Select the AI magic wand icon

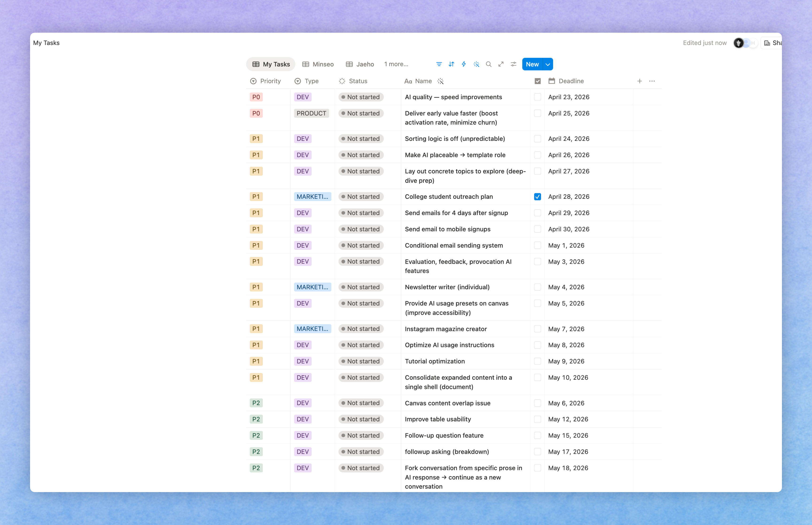pos(476,64)
